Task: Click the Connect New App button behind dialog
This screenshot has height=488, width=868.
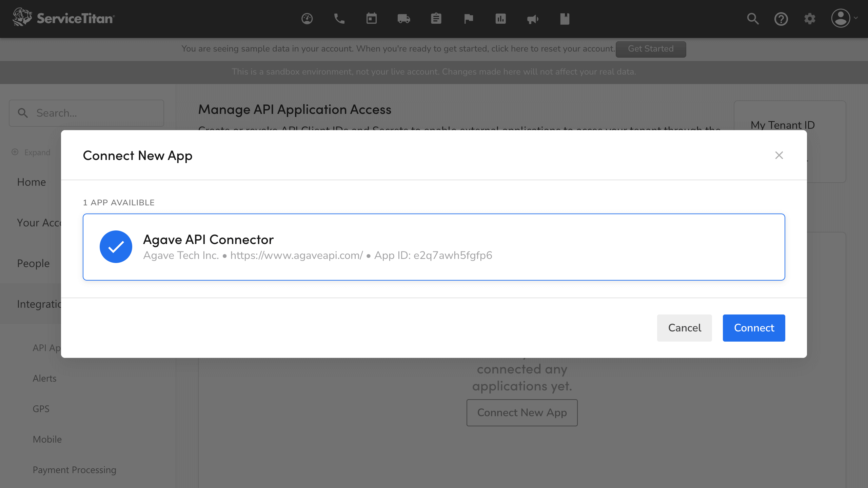Action: 522,412
